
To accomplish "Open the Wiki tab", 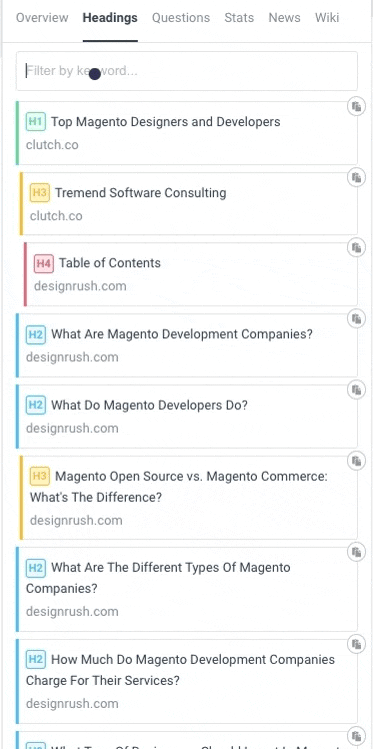I will coord(327,18).
